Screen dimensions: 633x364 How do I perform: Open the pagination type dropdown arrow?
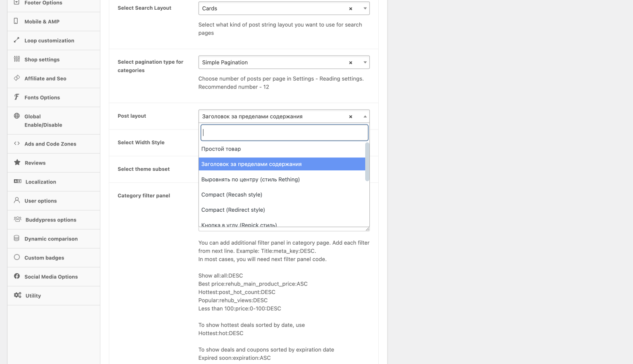click(365, 62)
